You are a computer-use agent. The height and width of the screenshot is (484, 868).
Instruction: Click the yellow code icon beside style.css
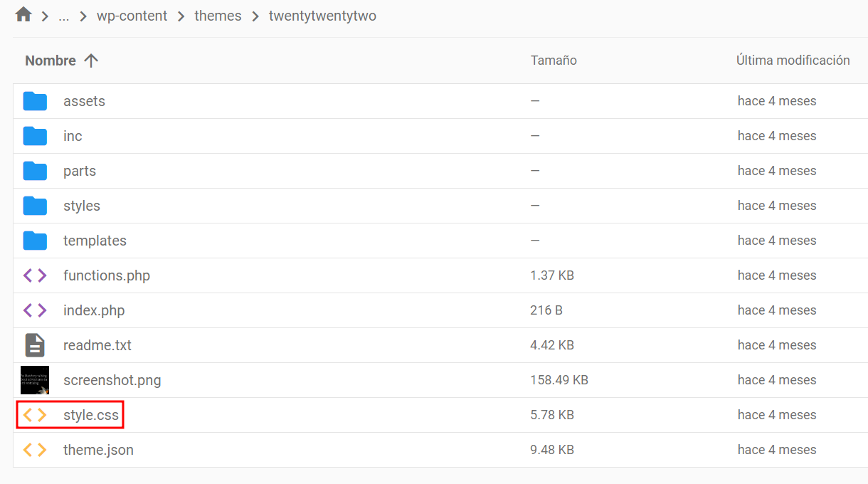[x=35, y=414]
